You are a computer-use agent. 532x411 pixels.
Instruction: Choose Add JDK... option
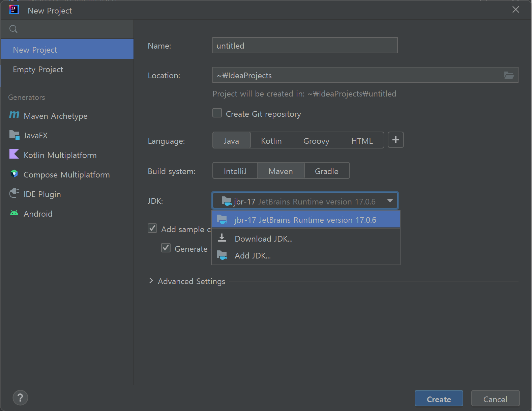(306, 255)
